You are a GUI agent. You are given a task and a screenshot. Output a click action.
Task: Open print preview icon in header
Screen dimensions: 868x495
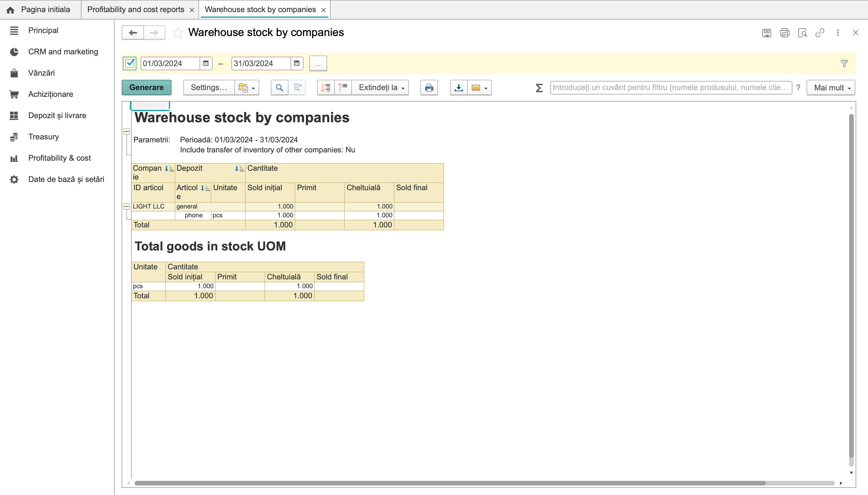[802, 33]
